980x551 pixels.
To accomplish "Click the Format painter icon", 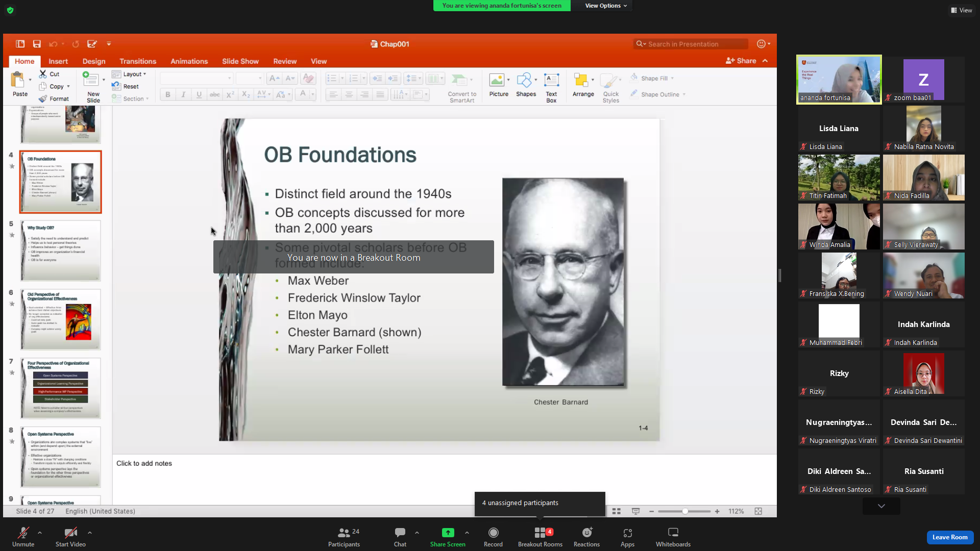I will tap(43, 99).
